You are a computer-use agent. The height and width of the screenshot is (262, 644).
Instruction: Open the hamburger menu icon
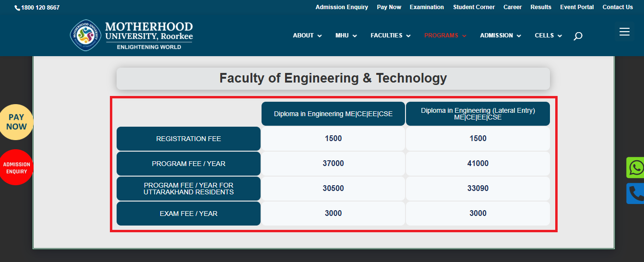point(624,32)
